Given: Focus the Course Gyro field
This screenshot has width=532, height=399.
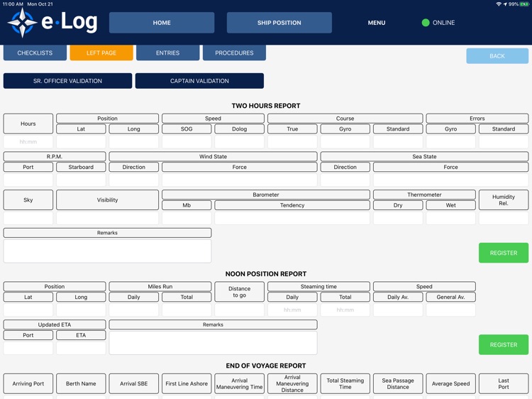Looking at the screenshot, I should 345,141.
